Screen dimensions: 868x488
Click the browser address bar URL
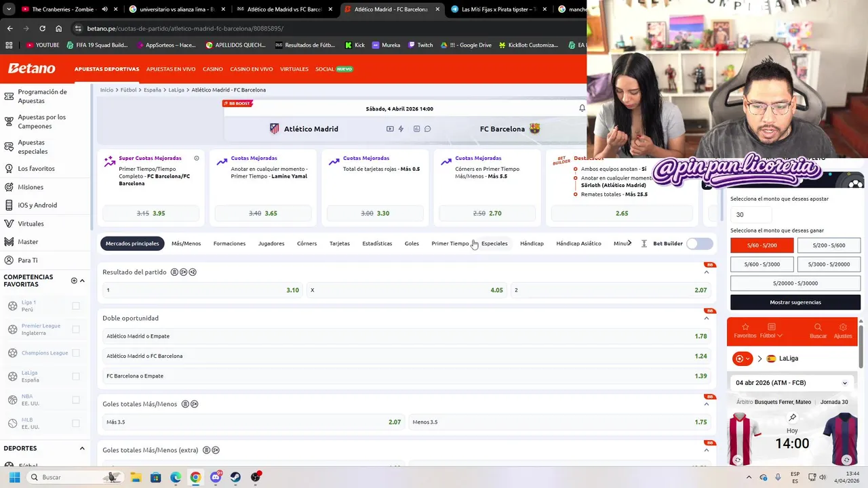(185, 28)
